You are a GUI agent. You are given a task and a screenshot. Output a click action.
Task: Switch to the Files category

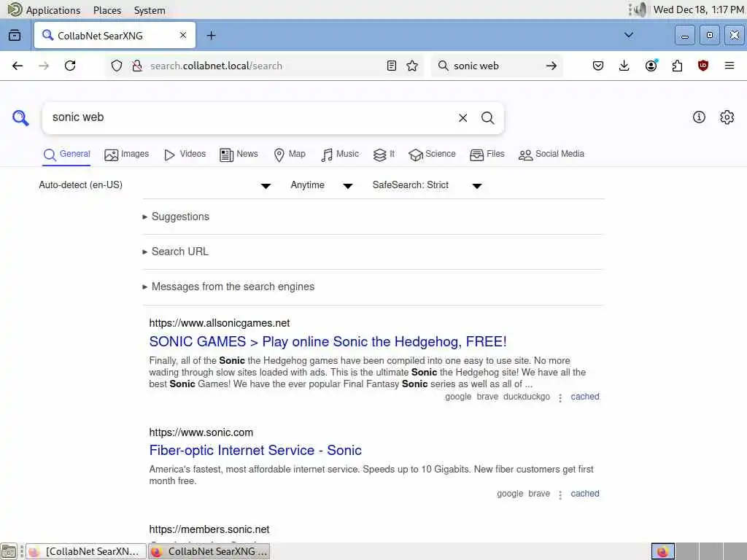pos(487,155)
